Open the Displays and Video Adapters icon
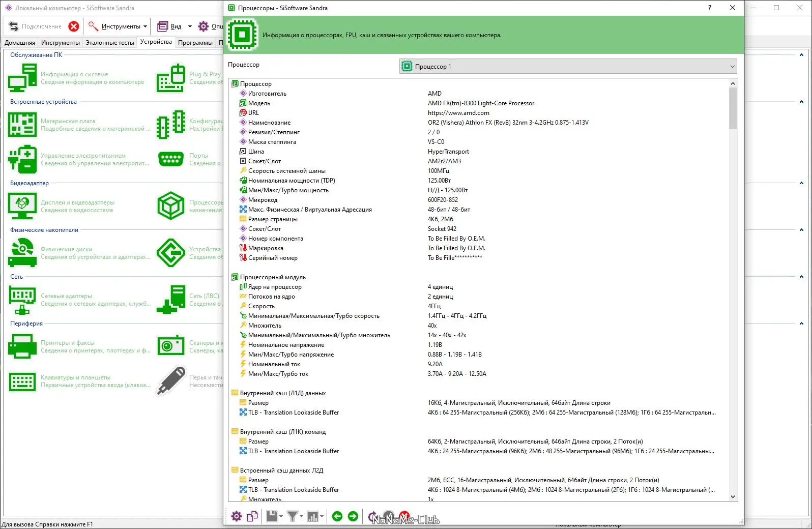The image size is (812, 529). (x=22, y=206)
